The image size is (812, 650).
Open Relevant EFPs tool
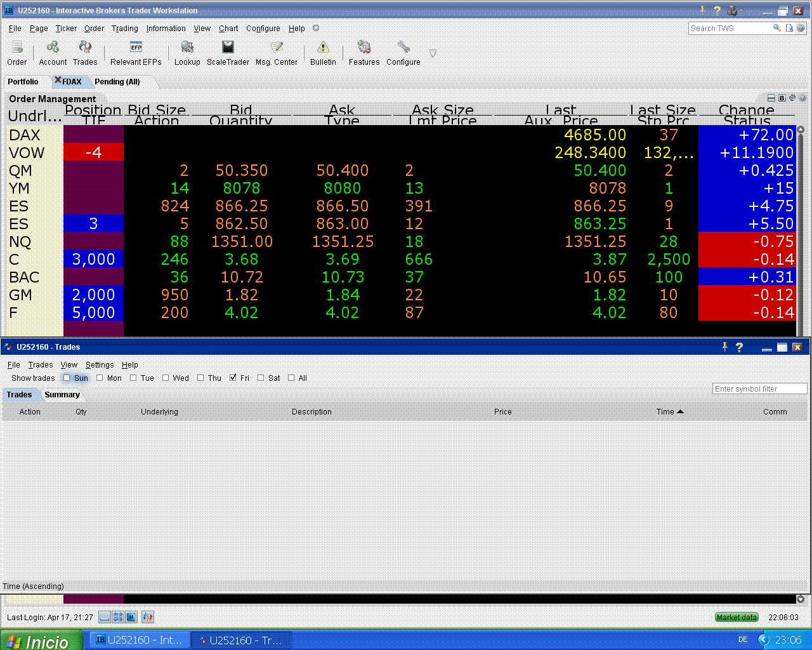click(136, 53)
